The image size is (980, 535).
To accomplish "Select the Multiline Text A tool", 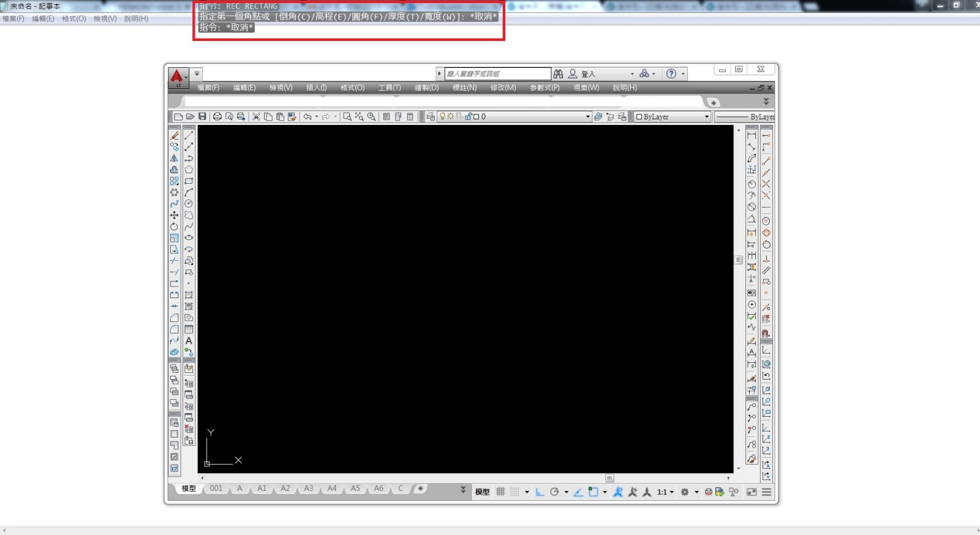I will pos(189,341).
